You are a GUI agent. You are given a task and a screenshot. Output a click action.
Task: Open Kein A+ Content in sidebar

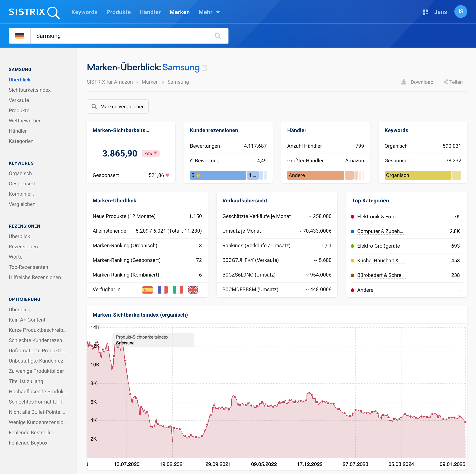[27, 320]
